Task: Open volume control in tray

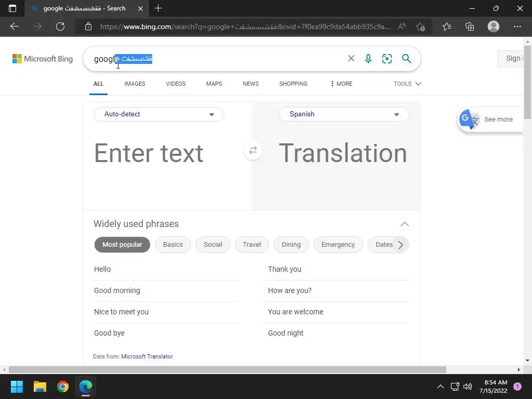Action: (468, 387)
